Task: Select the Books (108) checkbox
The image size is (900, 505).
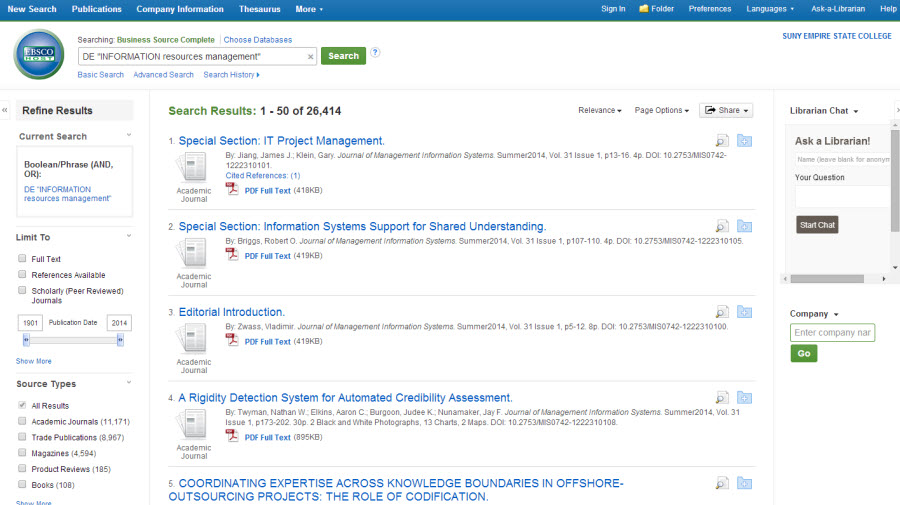Action: 22,484
